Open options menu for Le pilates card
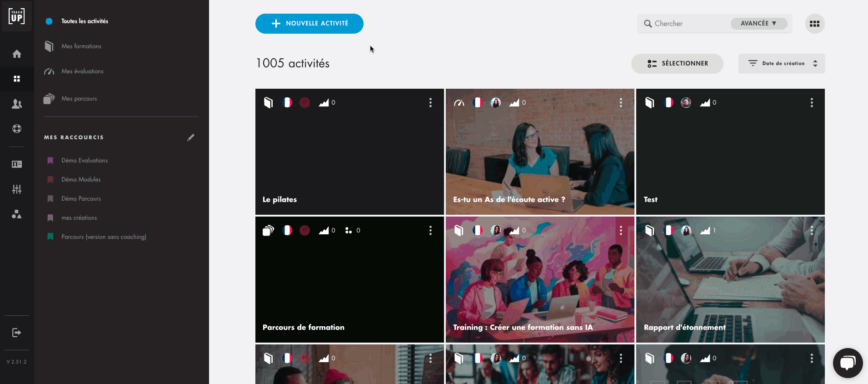This screenshot has height=384, width=868. point(430,103)
